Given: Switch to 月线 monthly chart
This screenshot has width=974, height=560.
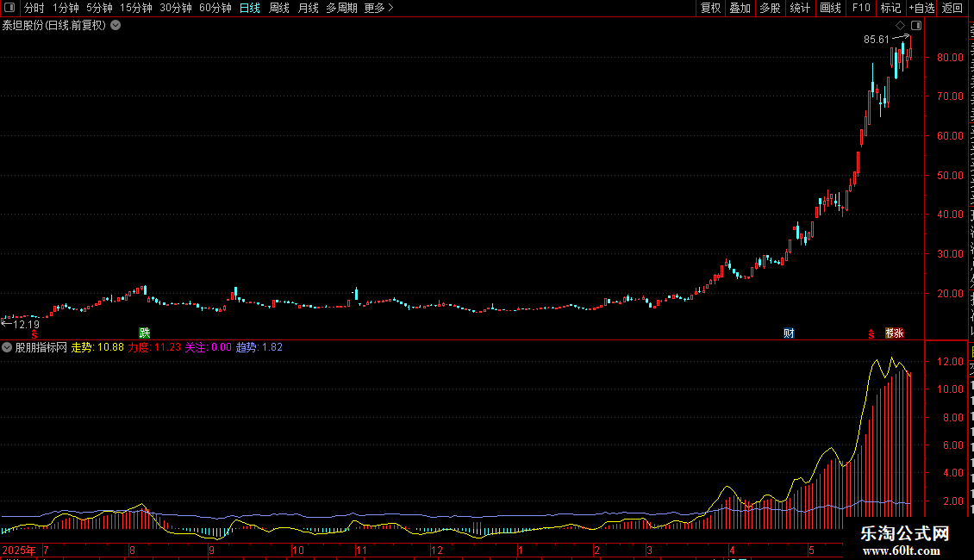Looking at the screenshot, I should tap(308, 8).
